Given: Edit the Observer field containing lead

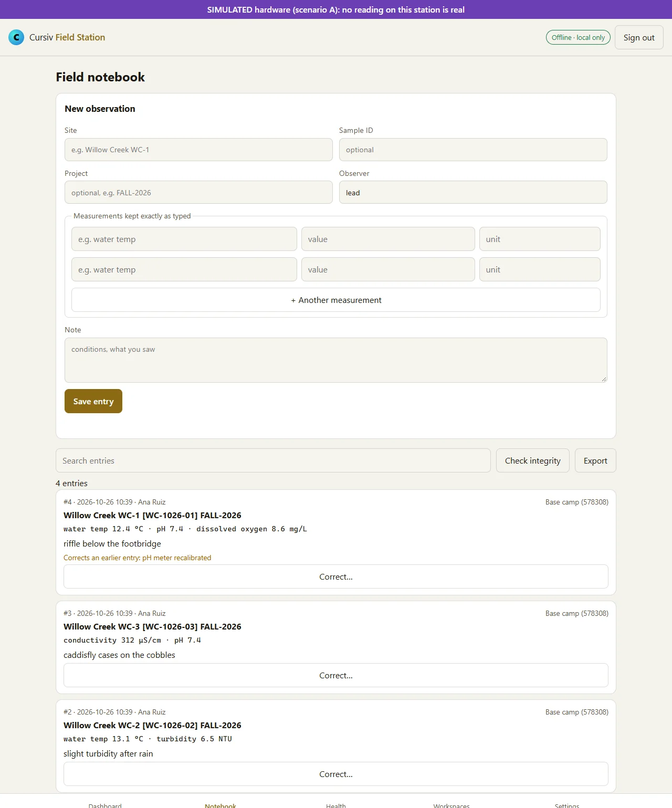Looking at the screenshot, I should [473, 193].
